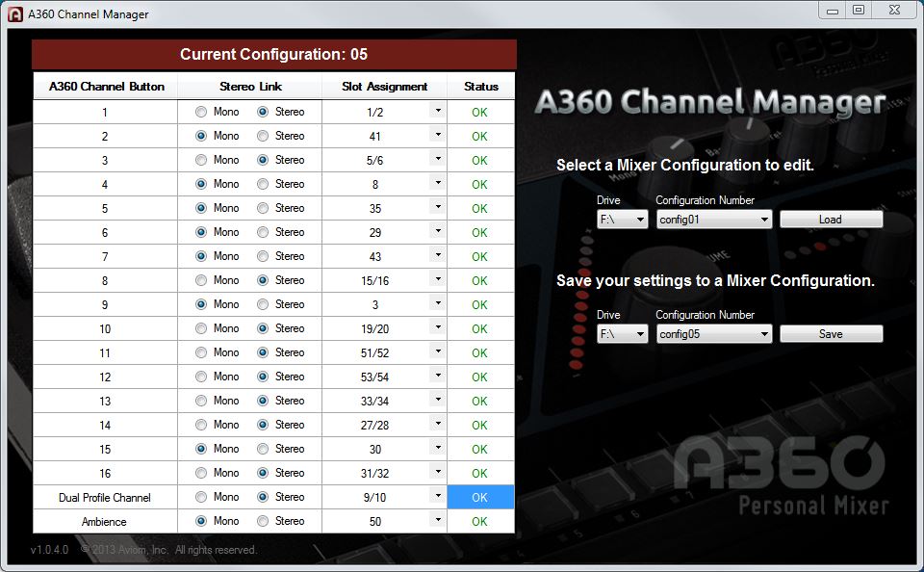Switch channel 8 to Mono
This screenshot has height=572, width=924.
[201, 280]
